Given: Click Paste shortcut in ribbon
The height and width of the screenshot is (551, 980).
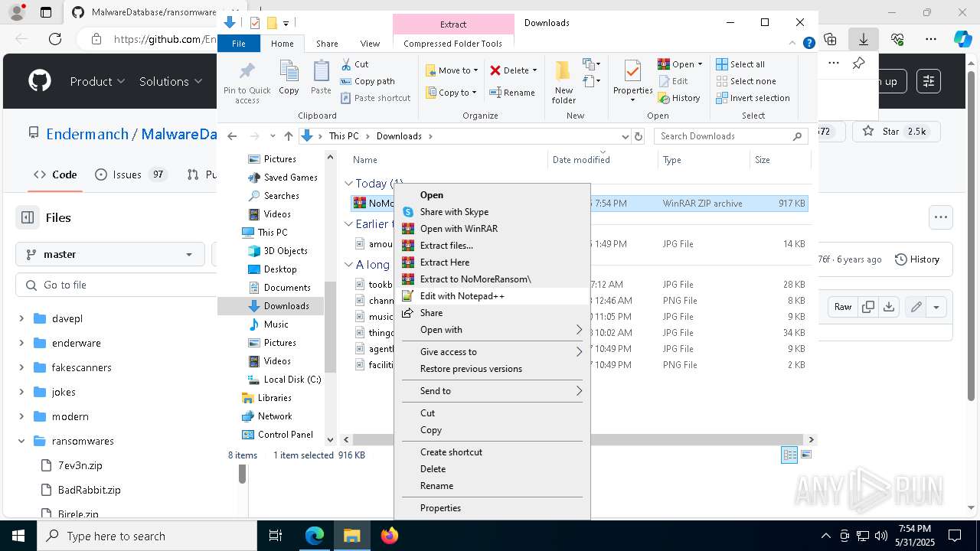Looking at the screenshot, I should pos(375,98).
